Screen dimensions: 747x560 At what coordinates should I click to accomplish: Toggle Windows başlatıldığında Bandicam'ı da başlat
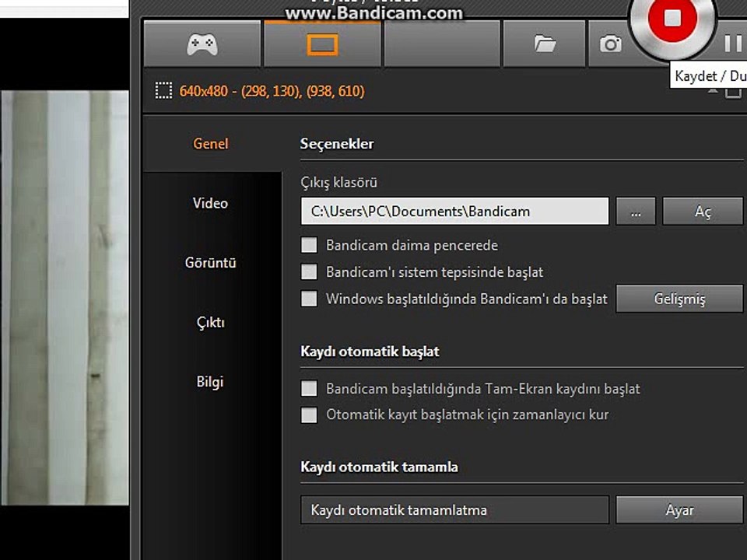309,299
